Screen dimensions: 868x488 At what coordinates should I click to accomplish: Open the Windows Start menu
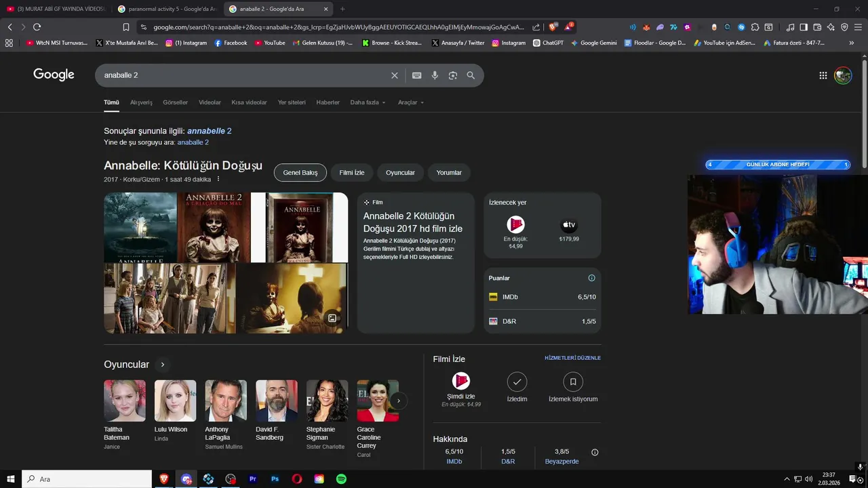(x=10, y=479)
